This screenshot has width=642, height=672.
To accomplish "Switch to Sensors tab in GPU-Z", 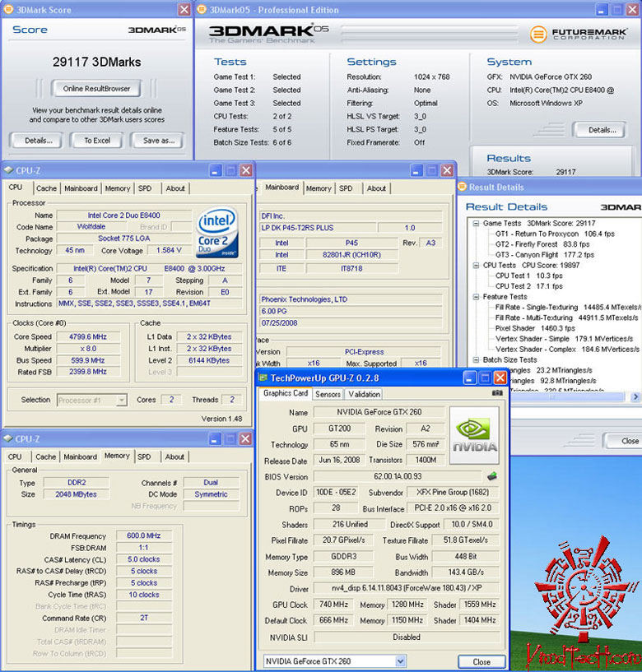I will pyautogui.click(x=328, y=394).
